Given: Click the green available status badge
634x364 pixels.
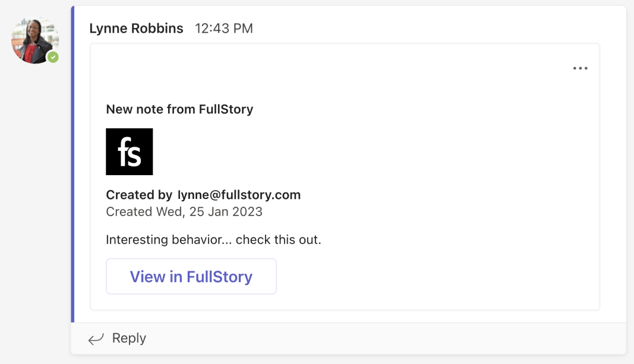Looking at the screenshot, I should pyautogui.click(x=53, y=58).
